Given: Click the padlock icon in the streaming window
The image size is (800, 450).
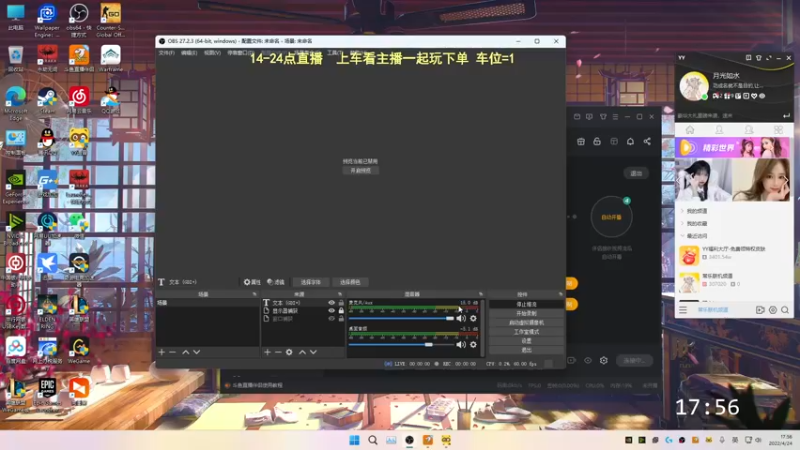Looking at the screenshot, I should click(x=597, y=141).
